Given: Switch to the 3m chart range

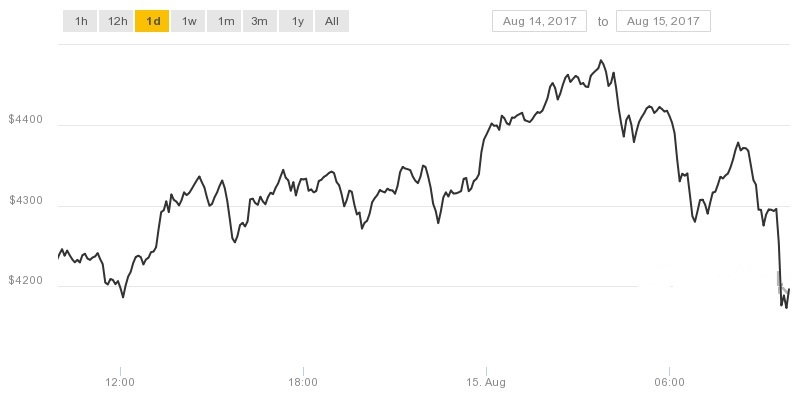Looking at the screenshot, I should [260, 21].
